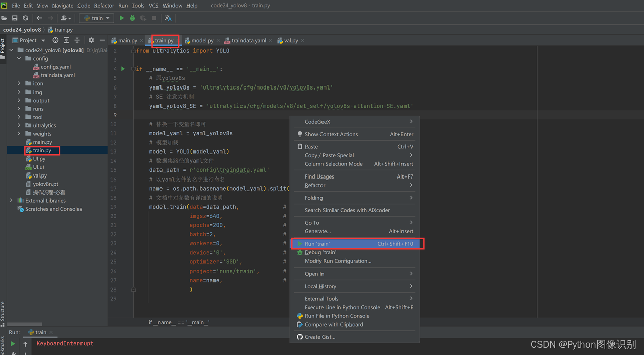The width and height of the screenshot is (644, 355).
Task: Expand the output folder
Action: pos(19,101)
